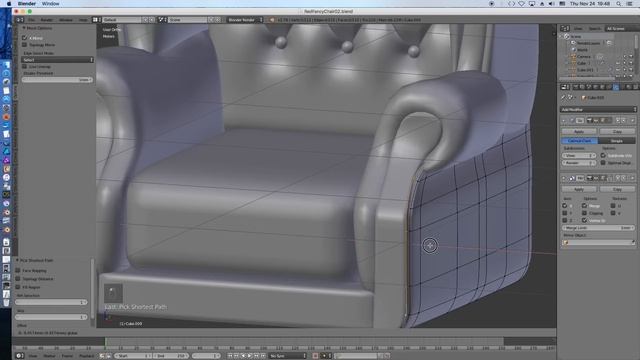Toggle subdivision modifier render visibility icon
640x360 pixels.
590,121
